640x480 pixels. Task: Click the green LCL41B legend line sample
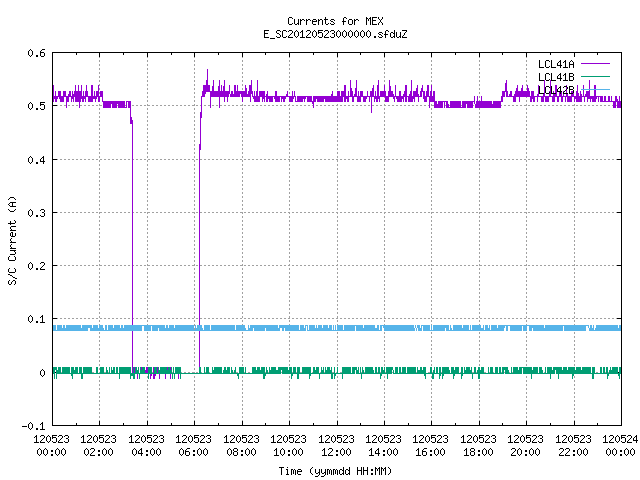click(x=595, y=76)
